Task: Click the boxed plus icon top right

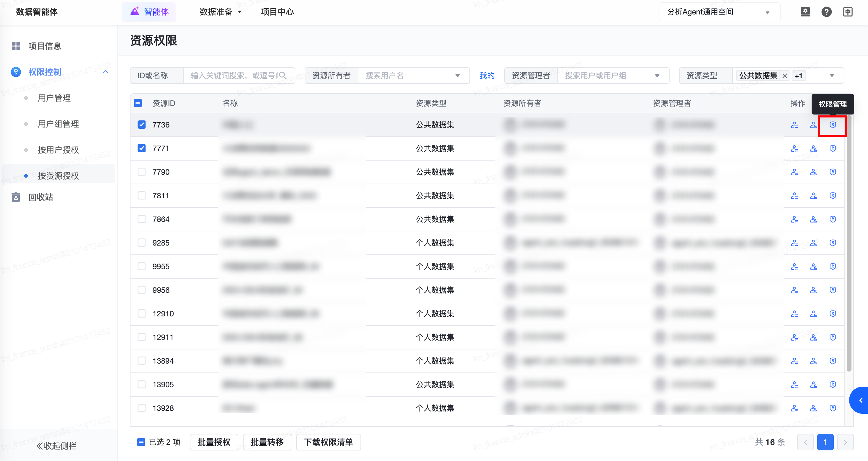Action: 848,12
